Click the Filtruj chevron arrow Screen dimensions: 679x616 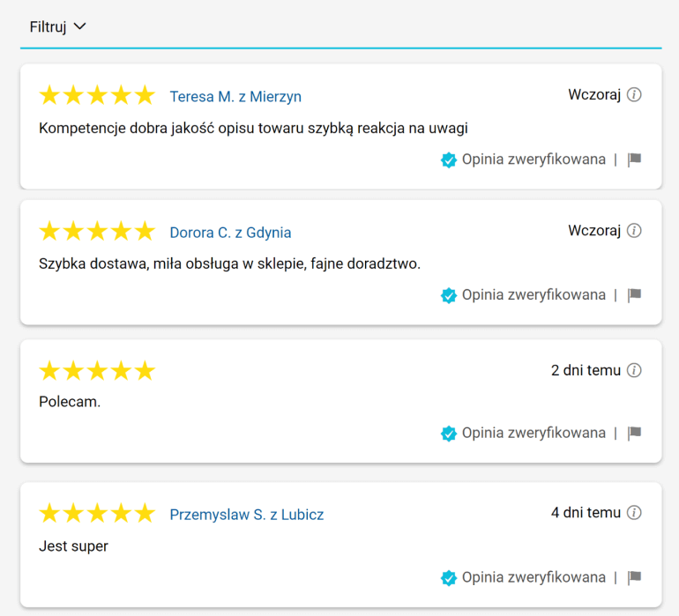80,26
